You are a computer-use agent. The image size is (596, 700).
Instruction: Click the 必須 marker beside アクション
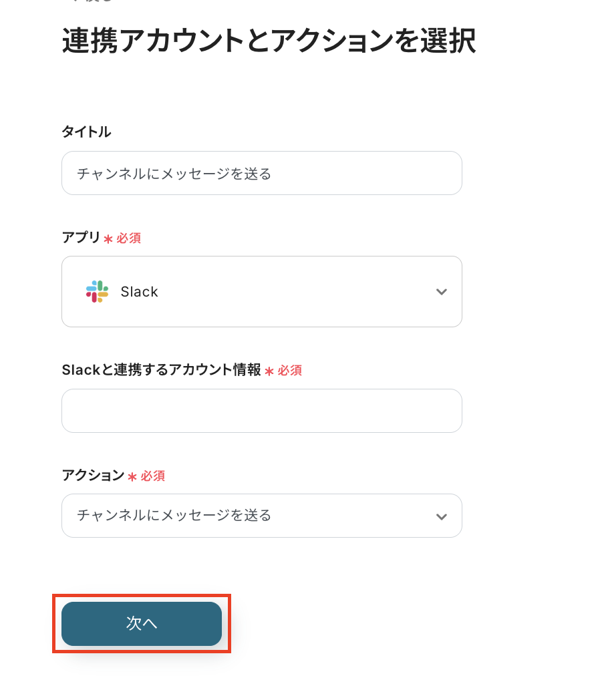(153, 476)
